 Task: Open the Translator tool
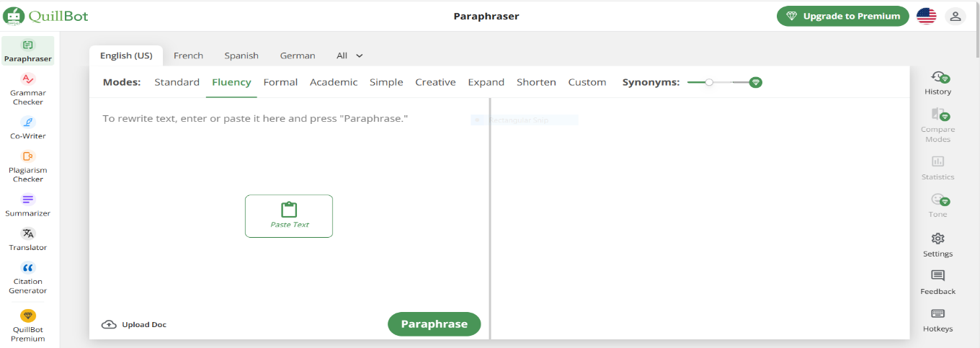28,238
